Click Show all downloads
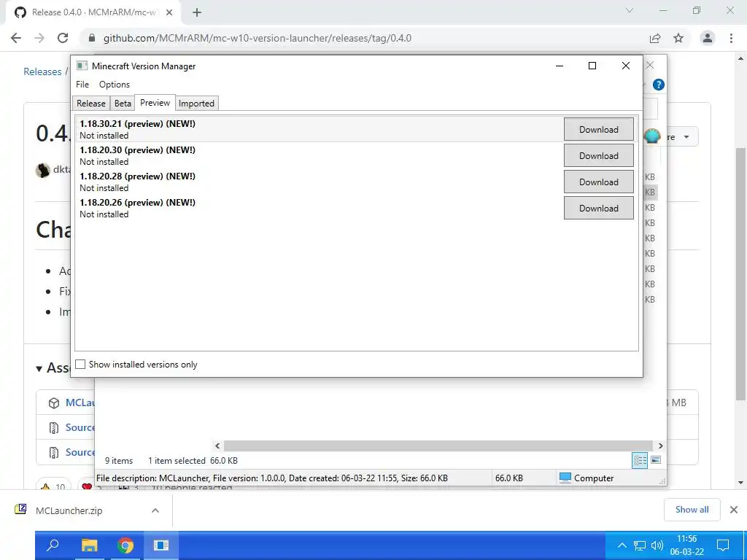This screenshot has height=560, width=747. coord(692,510)
